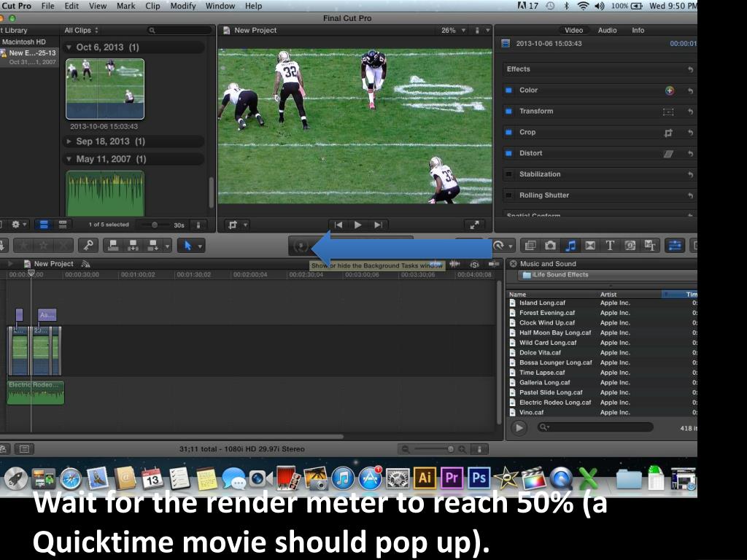
Task: Click the Crop tool icon in inspector
Action: point(668,133)
